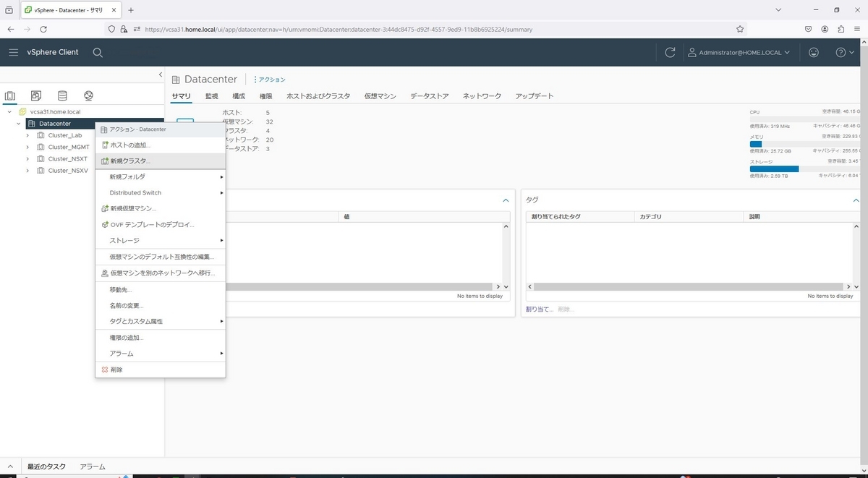
Task: Select vcsa31.home.local in the inventory tree
Action: tap(55, 112)
